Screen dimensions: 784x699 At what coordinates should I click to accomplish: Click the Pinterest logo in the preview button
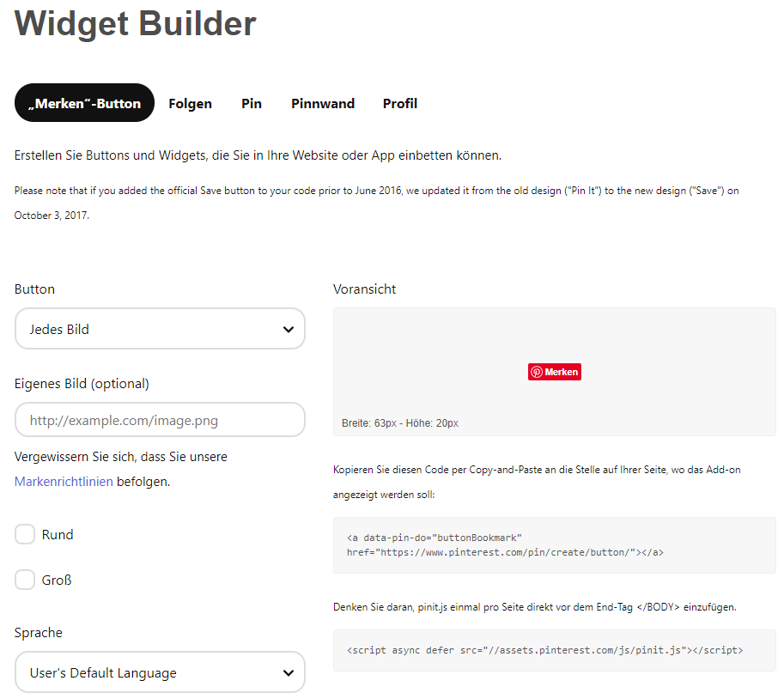pyautogui.click(x=537, y=372)
